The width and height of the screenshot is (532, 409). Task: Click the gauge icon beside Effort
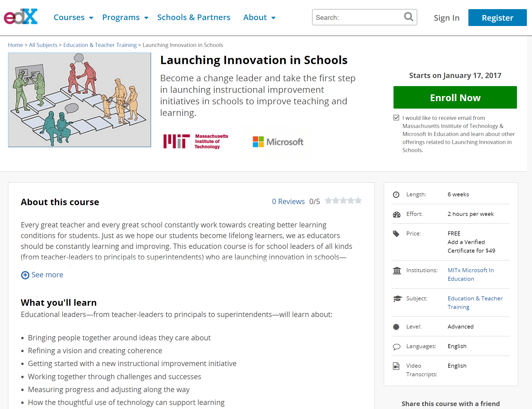pos(396,214)
